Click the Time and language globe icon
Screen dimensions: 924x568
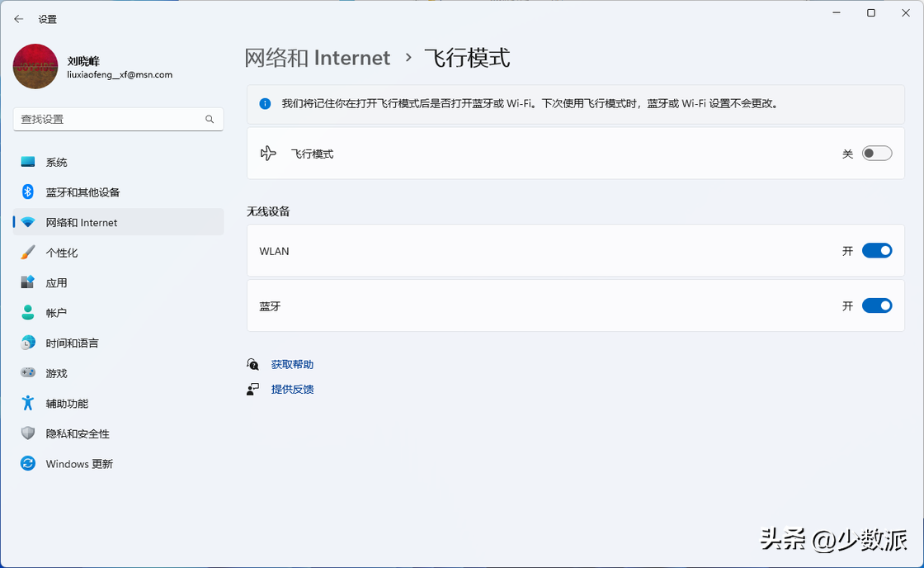(x=28, y=343)
